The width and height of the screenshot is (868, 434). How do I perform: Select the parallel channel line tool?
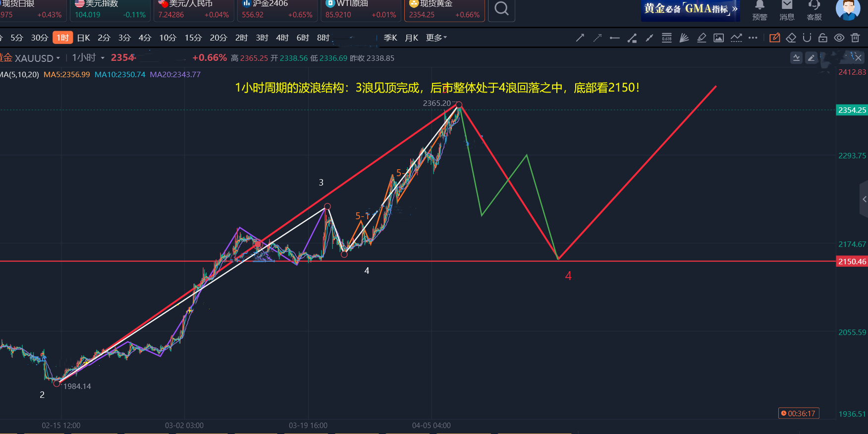pyautogui.click(x=650, y=38)
